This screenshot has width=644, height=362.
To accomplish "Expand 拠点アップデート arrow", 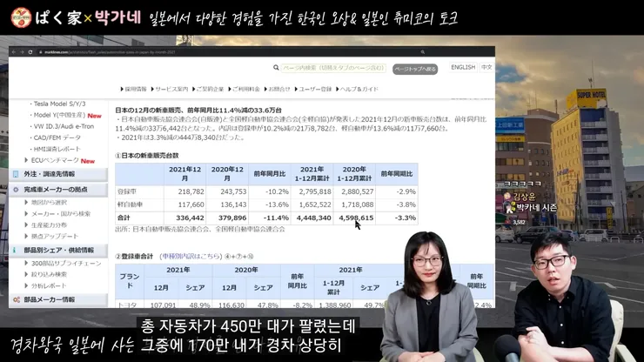I will click(x=26, y=237).
